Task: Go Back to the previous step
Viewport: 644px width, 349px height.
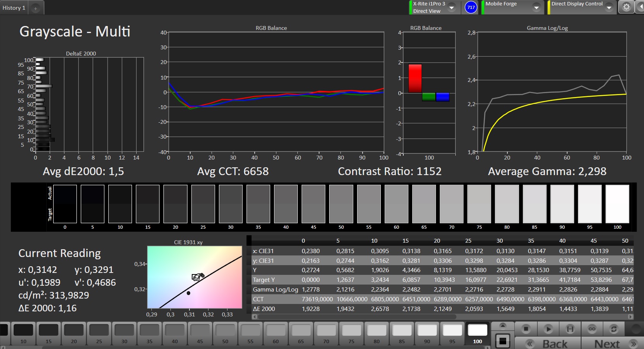Action: (548, 344)
